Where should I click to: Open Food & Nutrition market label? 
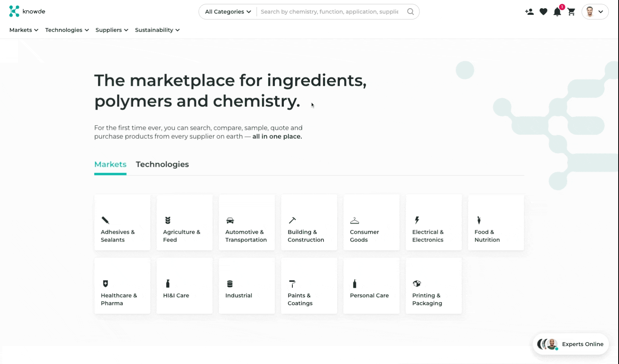(x=487, y=236)
